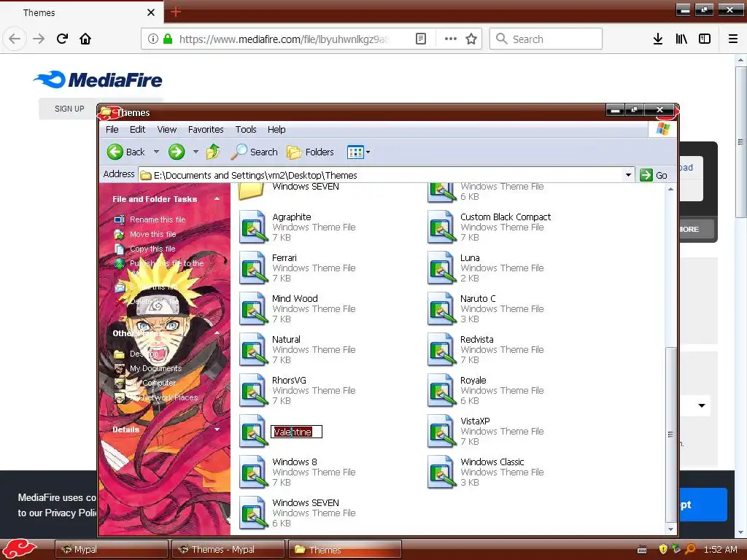Open the Views icon button in Explorer
Image resolution: width=747 pixels, height=560 pixels.
pos(355,152)
